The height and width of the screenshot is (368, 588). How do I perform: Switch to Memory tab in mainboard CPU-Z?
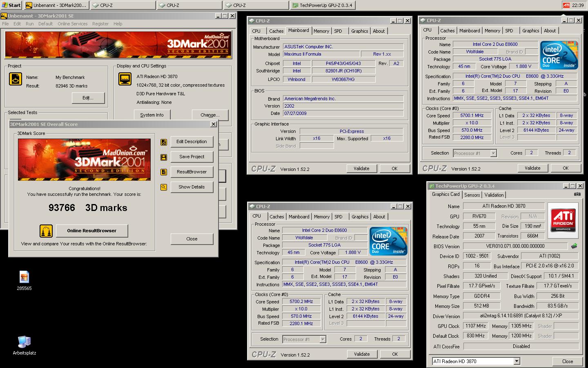pos(321,31)
